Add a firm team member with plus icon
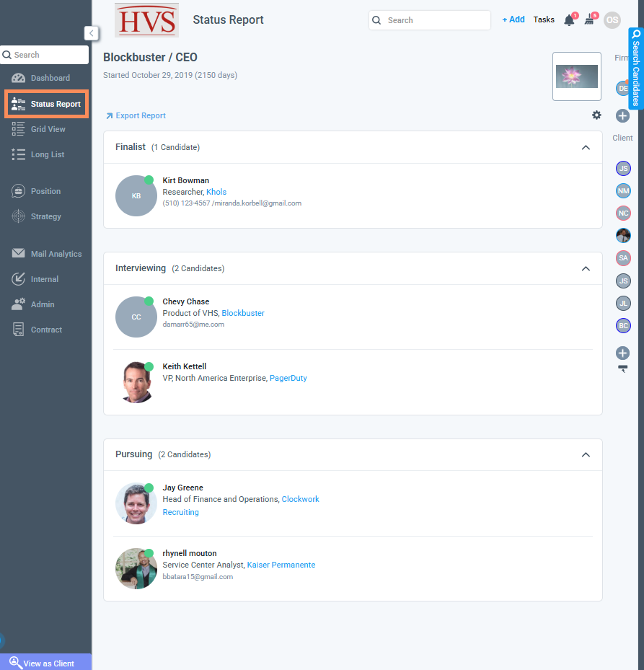 [x=622, y=116]
